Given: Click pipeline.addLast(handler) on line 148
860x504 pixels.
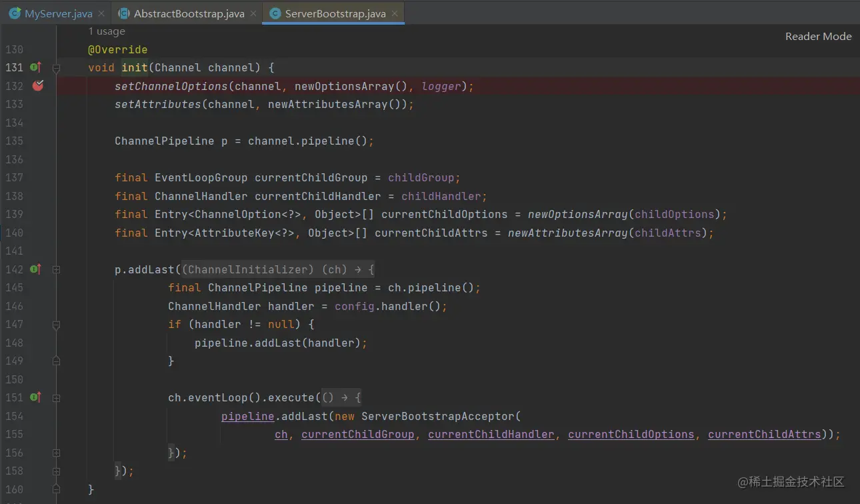Looking at the screenshot, I should (x=278, y=343).
